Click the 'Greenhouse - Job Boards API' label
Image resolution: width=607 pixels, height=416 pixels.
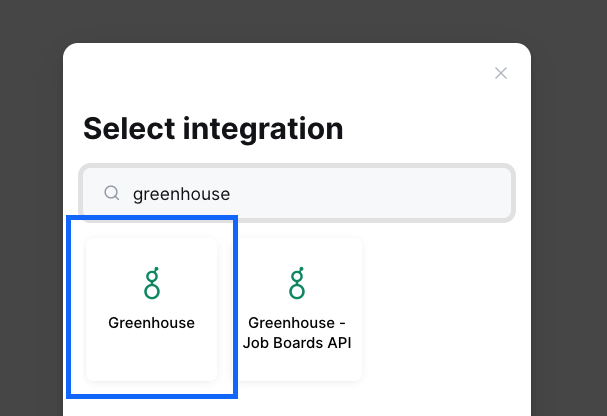[297, 333]
